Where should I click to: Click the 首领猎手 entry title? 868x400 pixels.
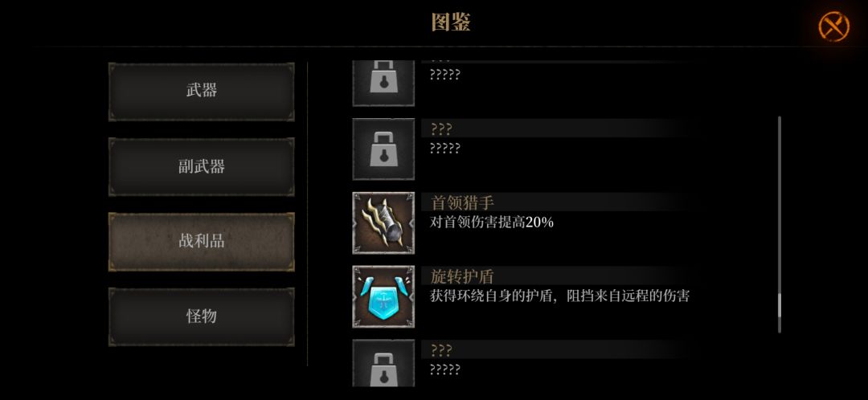tap(462, 203)
